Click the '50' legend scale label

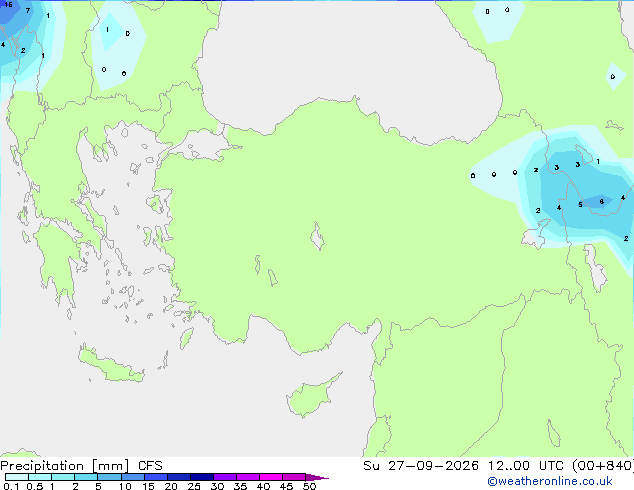309,486
